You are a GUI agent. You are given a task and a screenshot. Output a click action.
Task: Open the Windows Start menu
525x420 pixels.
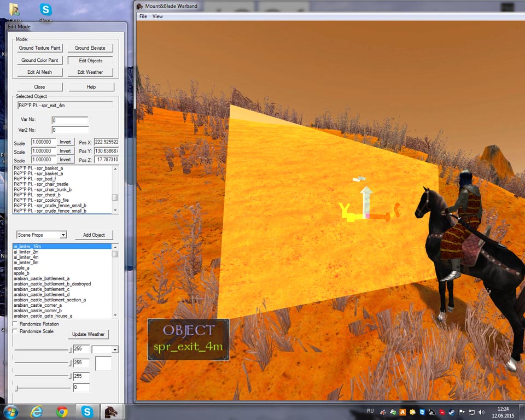pos(10,411)
